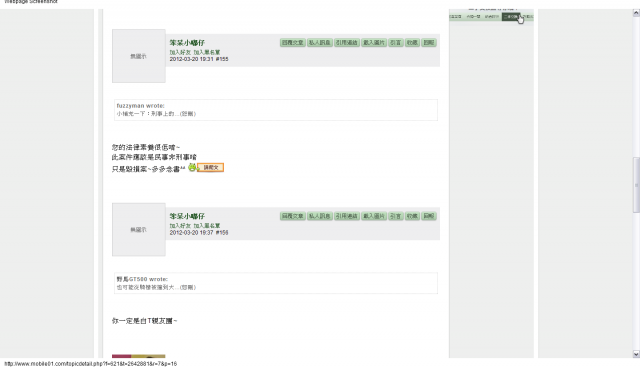Click the partially visible avatar at bottom

tap(139, 356)
